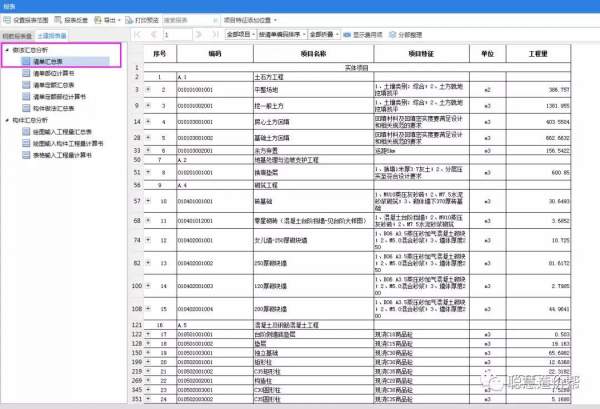Screen dimensions: 600x409
Task: Expand the 独立基础 row
Action: pos(148,353)
